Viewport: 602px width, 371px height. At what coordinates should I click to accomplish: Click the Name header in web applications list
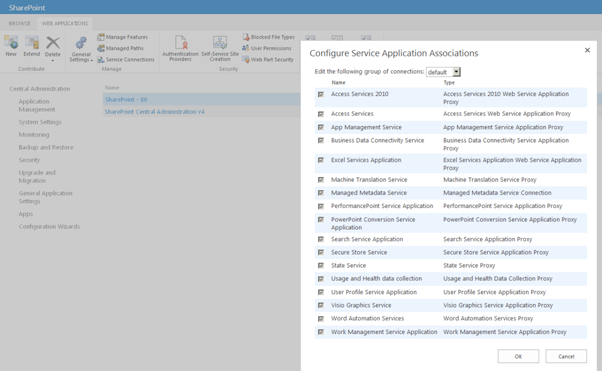(112, 88)
